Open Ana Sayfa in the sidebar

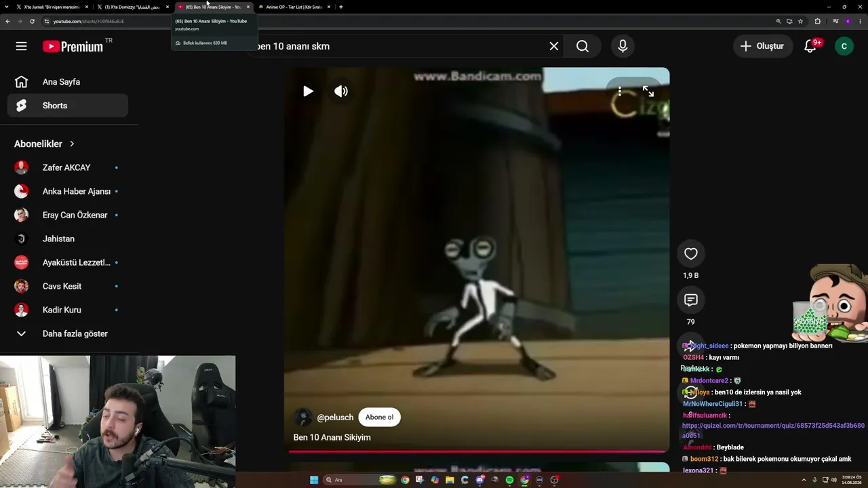pos(67,82)
